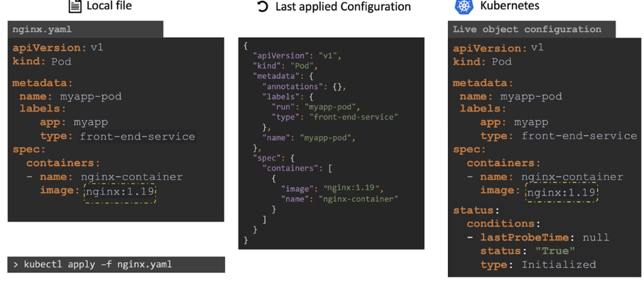Click 'metadata:' in Live object configuration
This screenshot has height=283, width=644.
[x=483, y=83]
